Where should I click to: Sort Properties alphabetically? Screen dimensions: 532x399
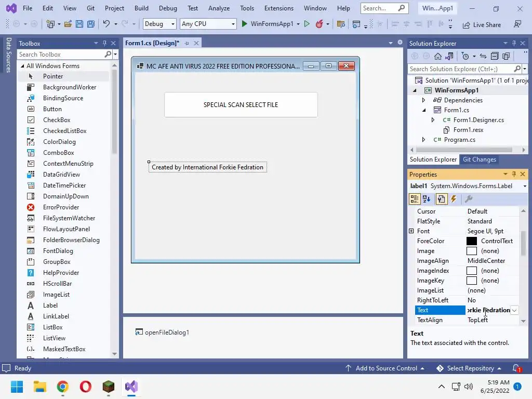427,199
